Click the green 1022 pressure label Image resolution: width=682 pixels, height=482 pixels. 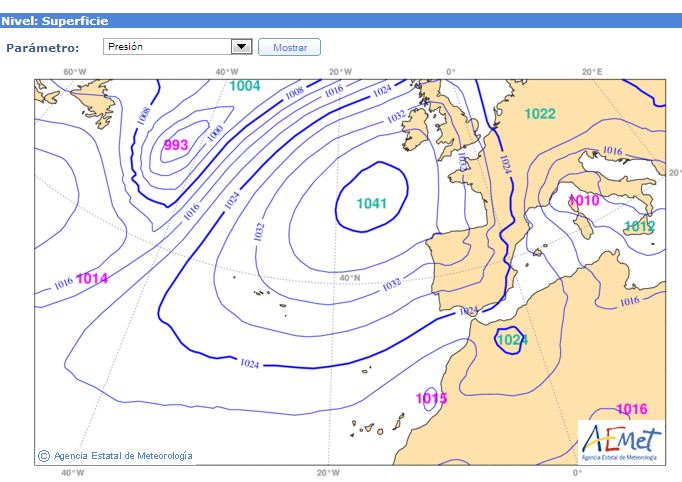[x=539, y=114]
